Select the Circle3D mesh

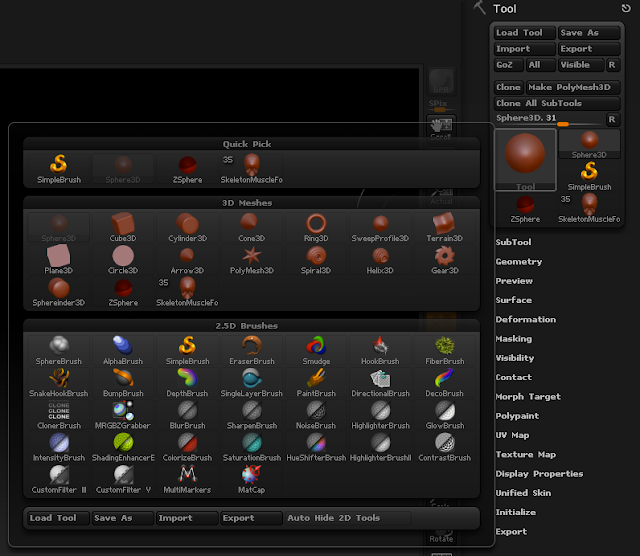tap(123, 260)
